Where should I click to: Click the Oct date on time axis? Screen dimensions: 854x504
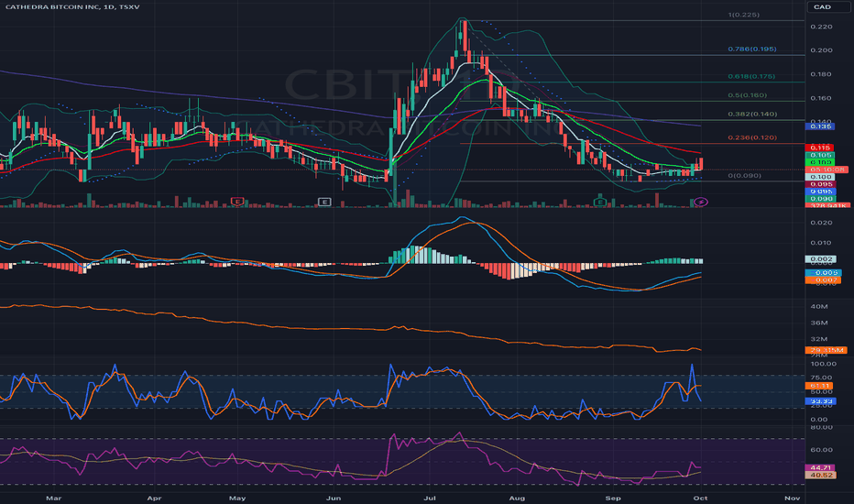pos(700,498)
